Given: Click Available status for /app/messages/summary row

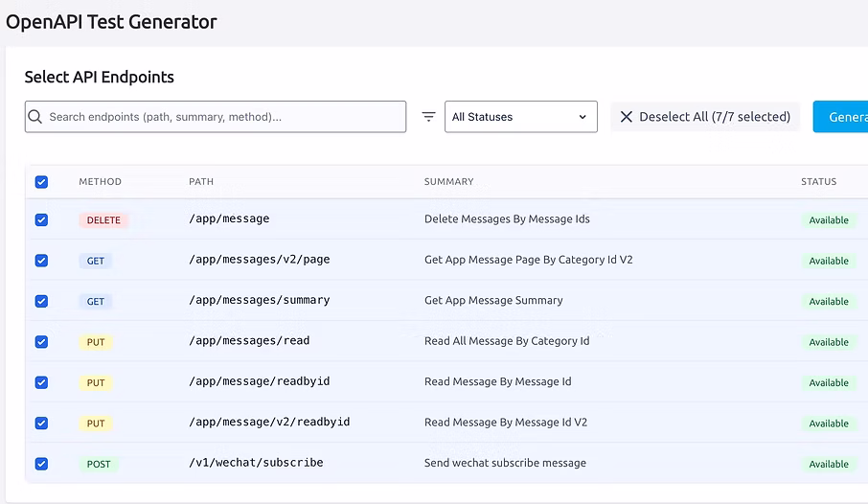Looking at the screenshot, I should click(x=829, y=302).
